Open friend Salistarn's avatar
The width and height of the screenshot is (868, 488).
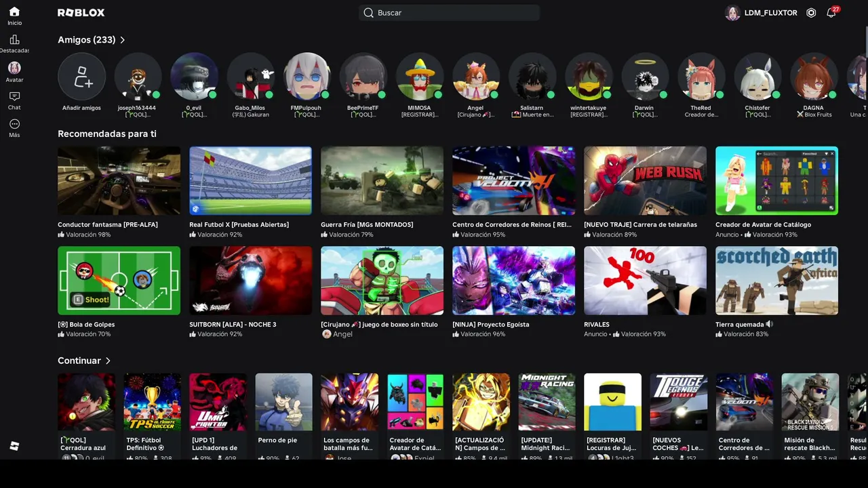[x=532, y=77]
